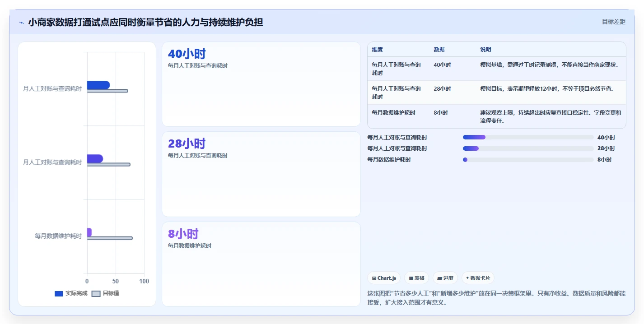
Task: Open the 40小时 data card
Action: point(261,84)
